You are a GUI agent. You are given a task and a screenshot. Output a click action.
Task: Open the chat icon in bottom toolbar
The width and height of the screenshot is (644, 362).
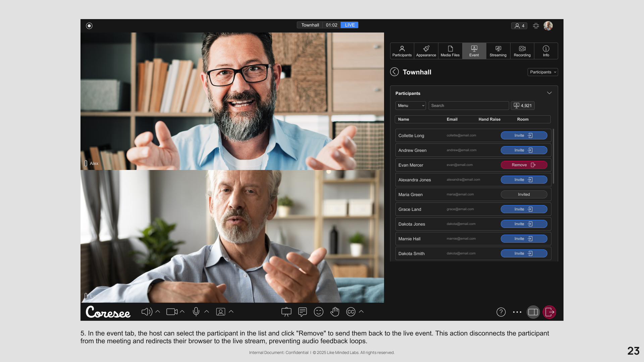302,312
